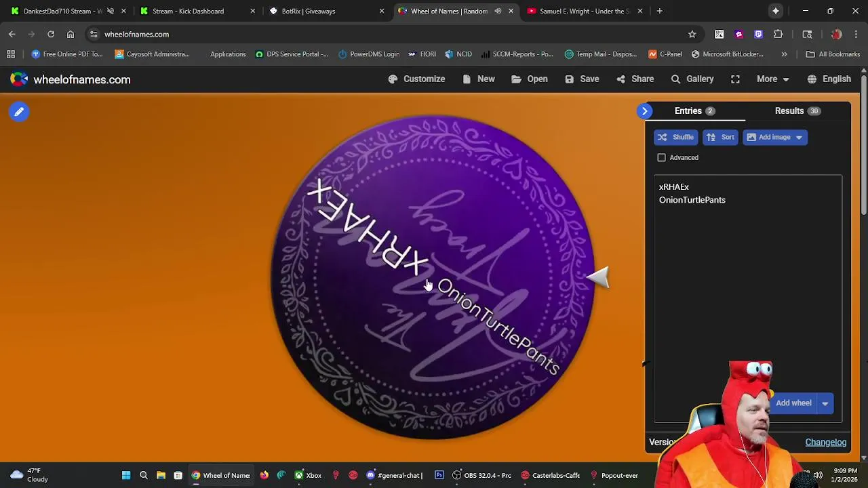
Task: Open the Changelog link
Action: [826, 443]
